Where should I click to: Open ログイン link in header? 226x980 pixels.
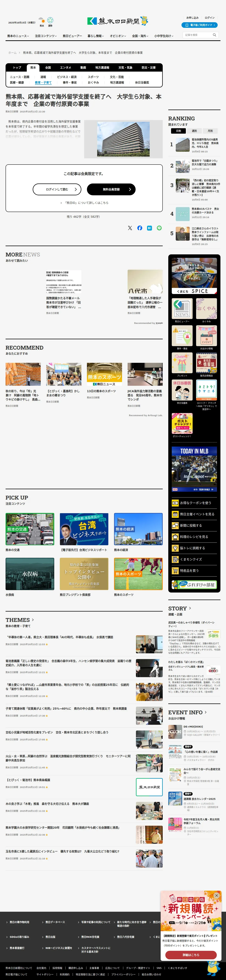click(210, 18)
